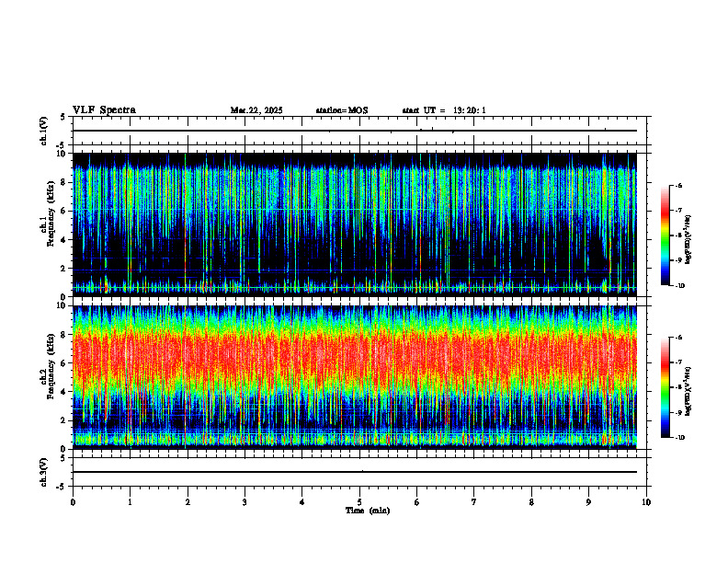
Task: Click the ch.3(V) axis "-5" tick label
Action: click(x=62, y=487)
